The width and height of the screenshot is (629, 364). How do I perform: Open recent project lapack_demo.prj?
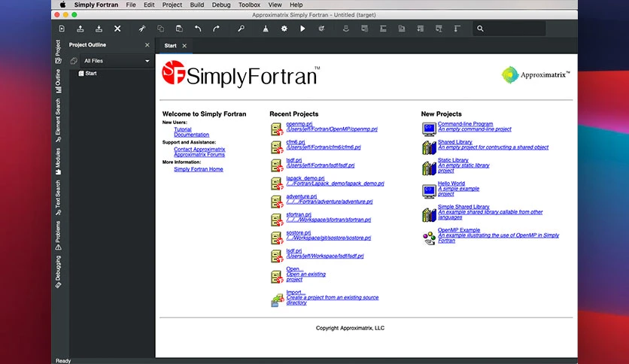click(305, 178)
